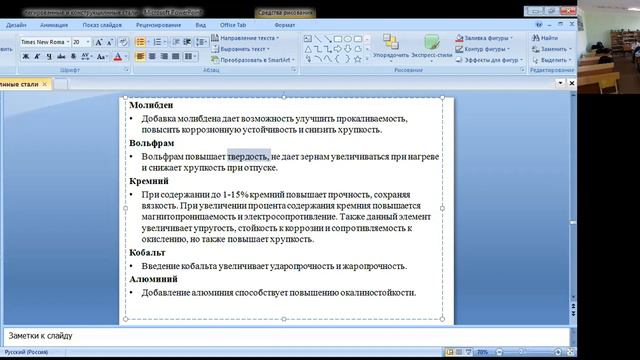Click the numbered list icon

[x=157, y=42]
